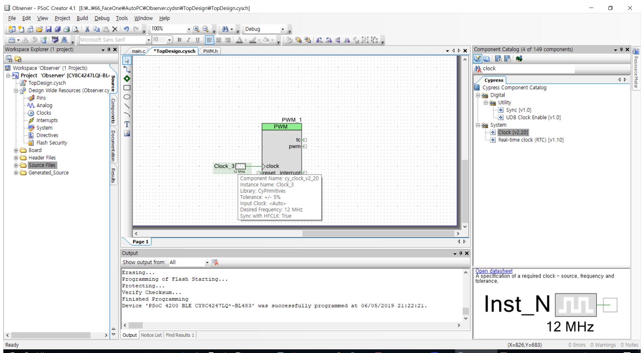Click the Zoom In magnifier icon
Image resolution: width=644 pixels, height=353 pixels.
coord(197,29)
